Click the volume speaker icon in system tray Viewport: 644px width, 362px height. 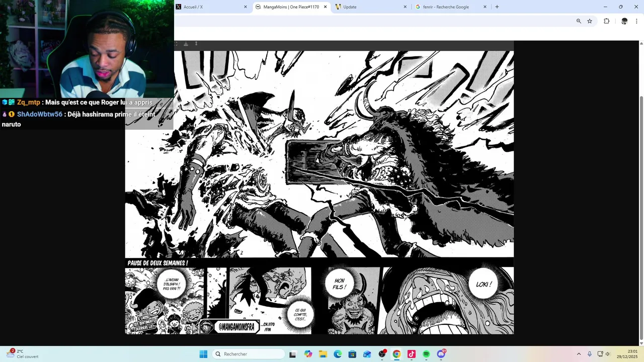607,354
